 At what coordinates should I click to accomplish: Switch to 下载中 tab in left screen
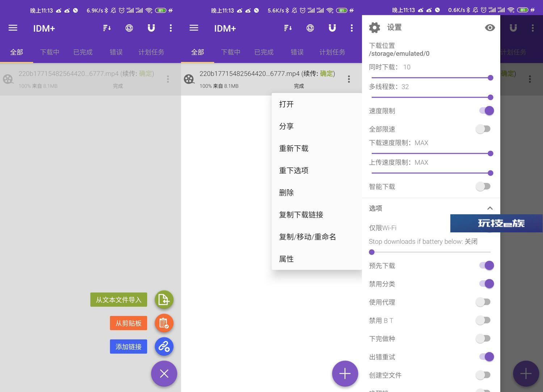pyautogui.click(x=50, y=52)
